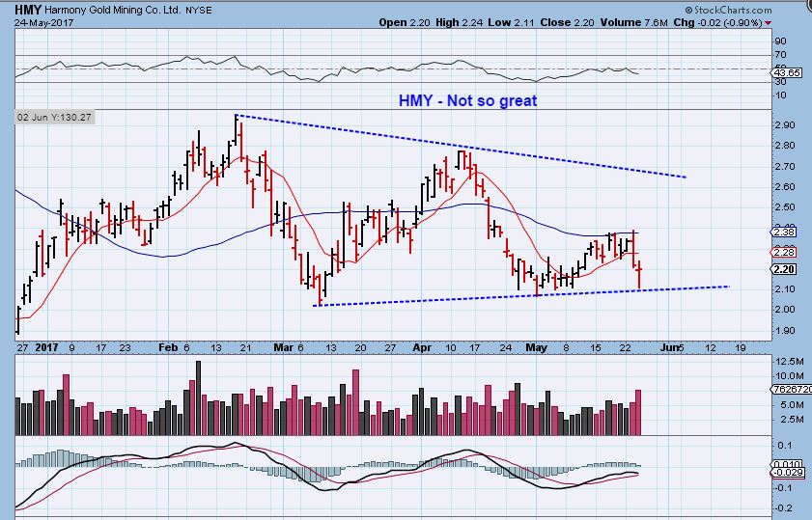Viewport: 812px width, 520px height.
Task: Click the RSI axis label 10
Action: (780, 96)
